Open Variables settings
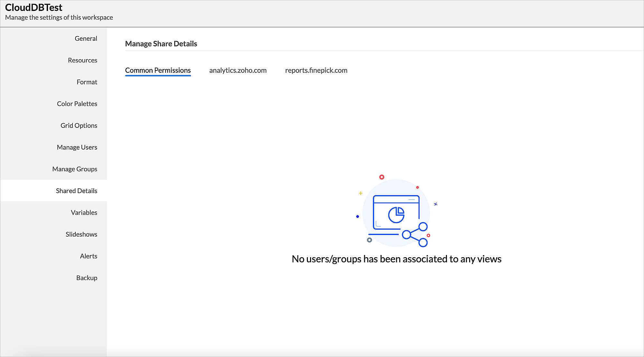The image size is (644, 357). tap(84, 212)
